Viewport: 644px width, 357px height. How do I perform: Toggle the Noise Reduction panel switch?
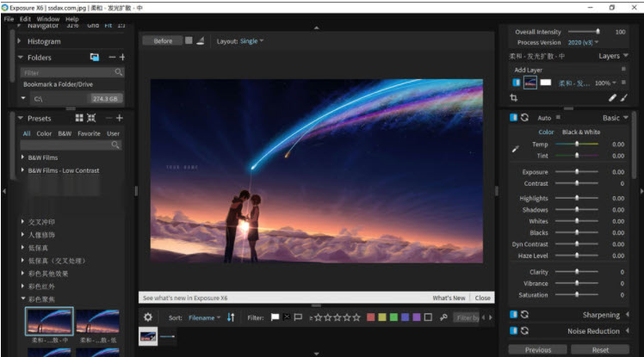click(514, 330)
